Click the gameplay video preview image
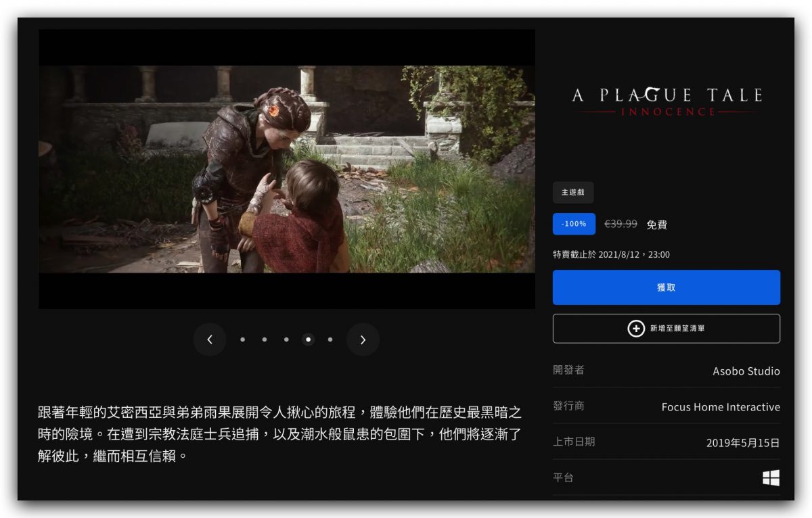 287,169
